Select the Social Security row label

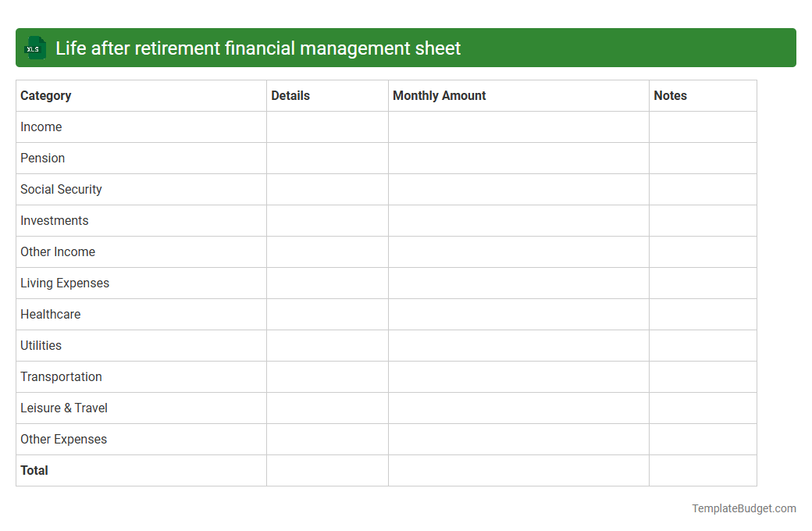(61, 189)
